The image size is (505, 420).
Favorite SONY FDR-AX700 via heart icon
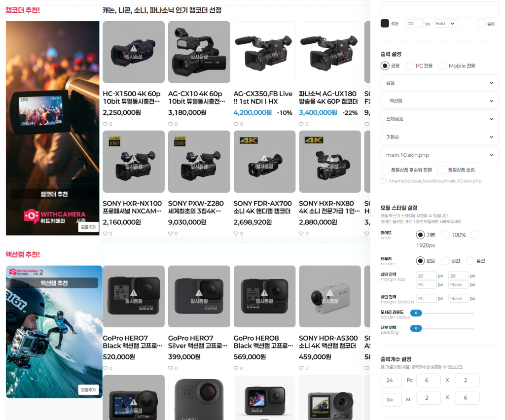click(x=236, y=234)
